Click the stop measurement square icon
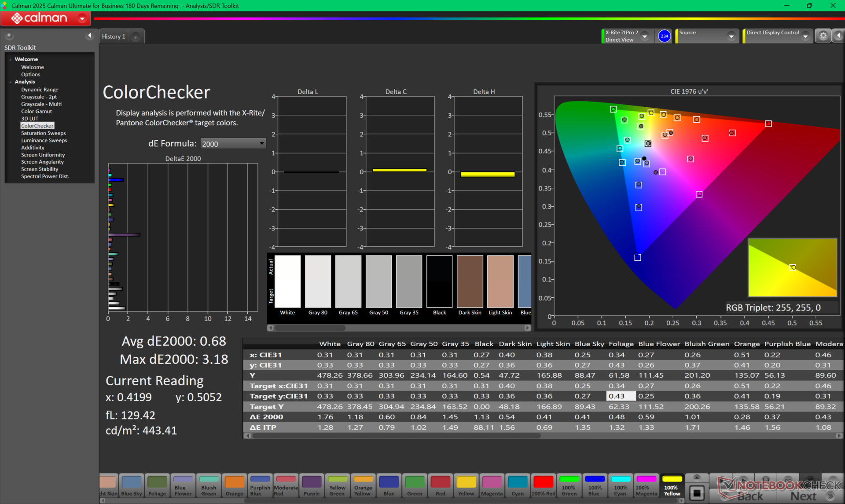This screenshot has width=845, height=504. 697,493
